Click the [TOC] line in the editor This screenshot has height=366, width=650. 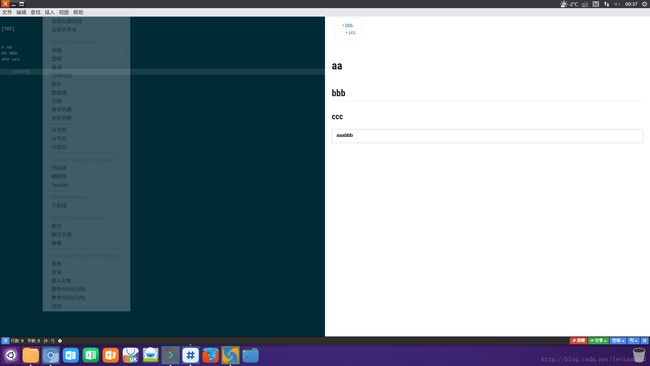click(x=8, y=29)
